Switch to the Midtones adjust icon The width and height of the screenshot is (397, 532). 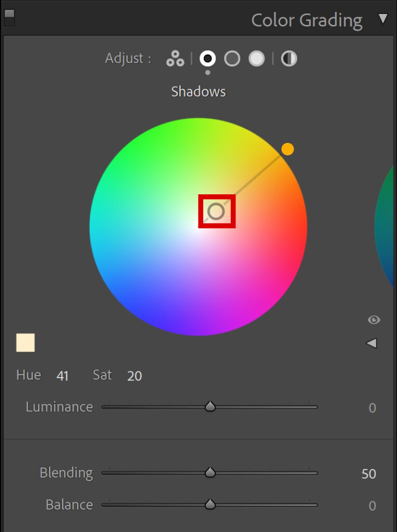[232, 58]
